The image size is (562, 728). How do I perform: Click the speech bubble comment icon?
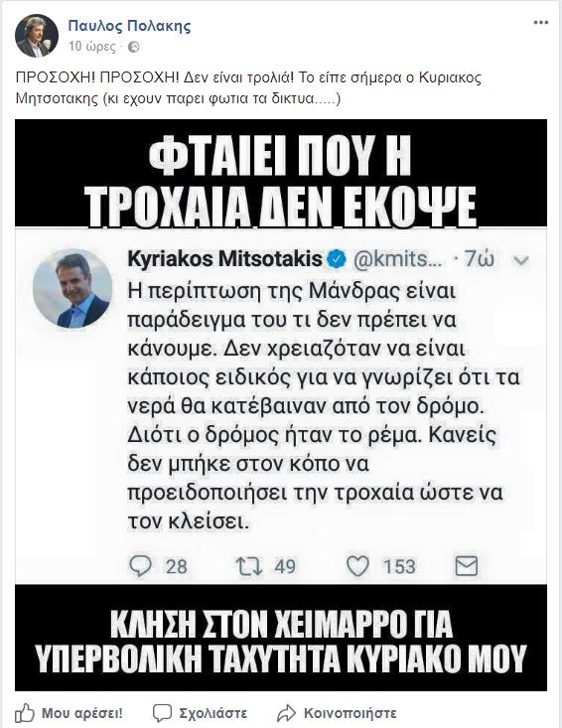163,713
